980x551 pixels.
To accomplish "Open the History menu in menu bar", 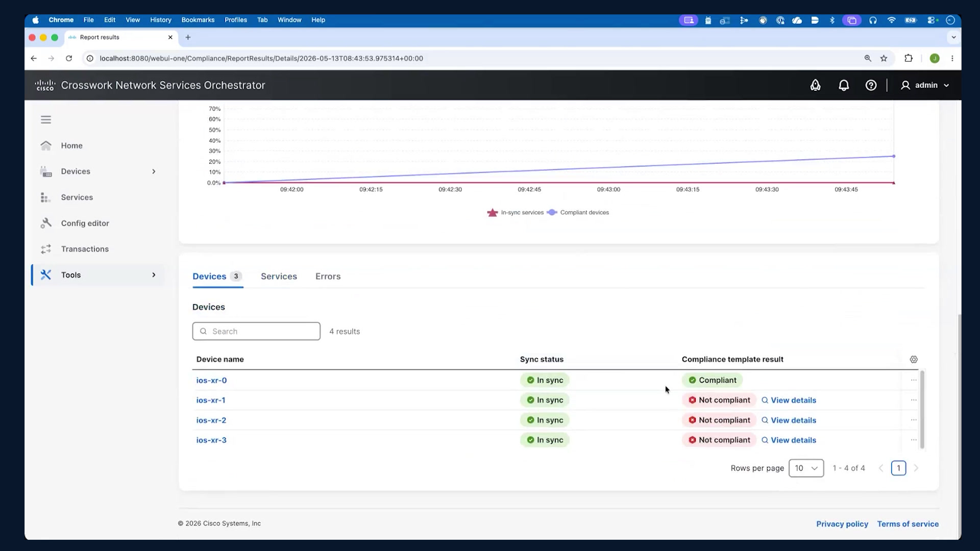I will click(x=161, y=20).
